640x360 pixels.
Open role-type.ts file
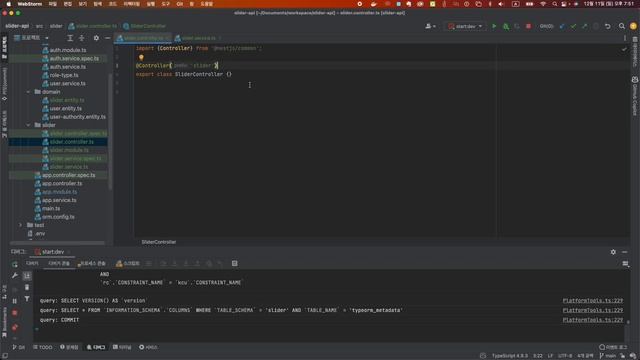[x=60, y=75]
